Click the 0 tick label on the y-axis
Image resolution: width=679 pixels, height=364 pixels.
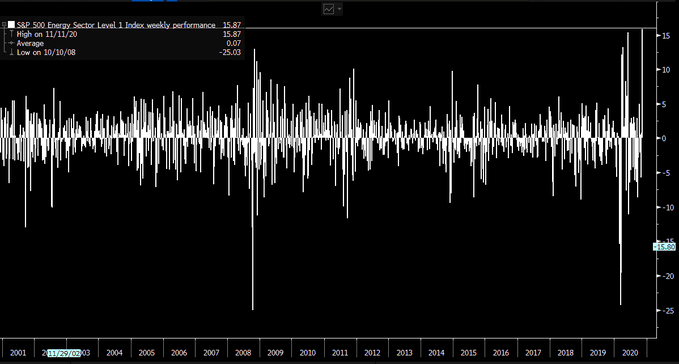[664, 139]
